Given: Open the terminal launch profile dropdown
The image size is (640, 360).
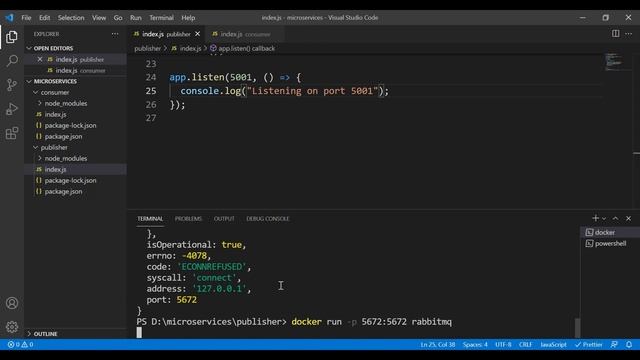Looking at the screenshot, I should click(x=604, y=219).
